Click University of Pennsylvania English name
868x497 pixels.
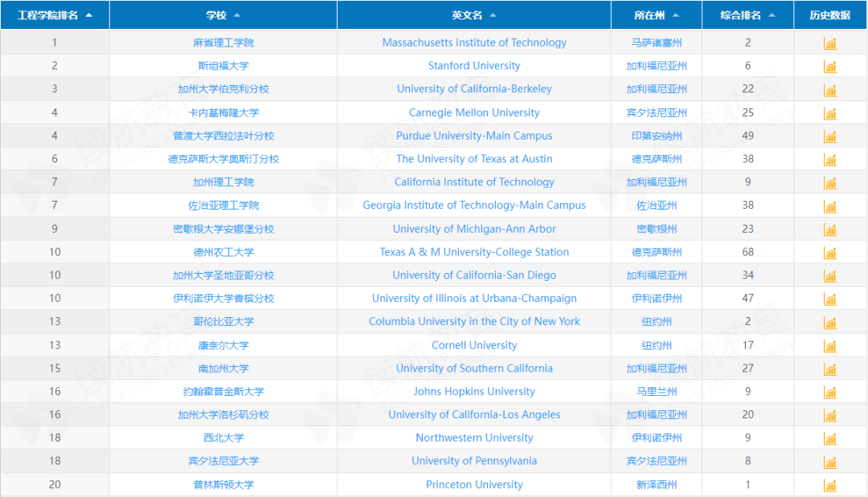tap(474, 461)
